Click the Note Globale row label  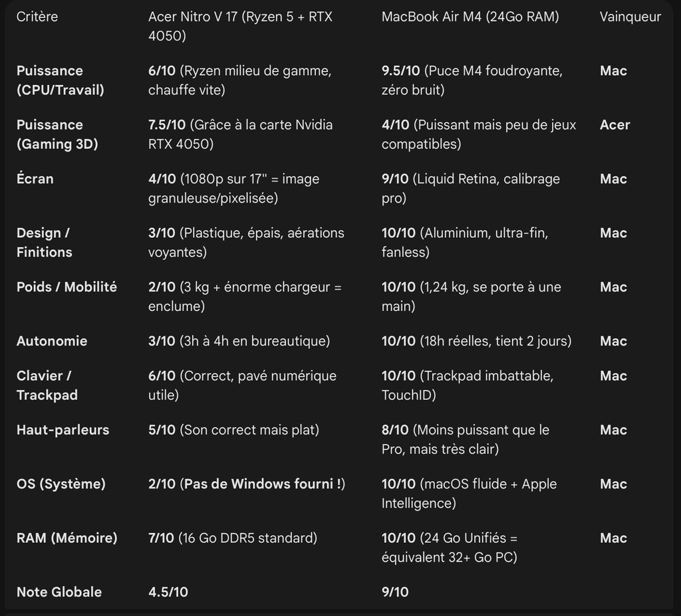[59, 592]
